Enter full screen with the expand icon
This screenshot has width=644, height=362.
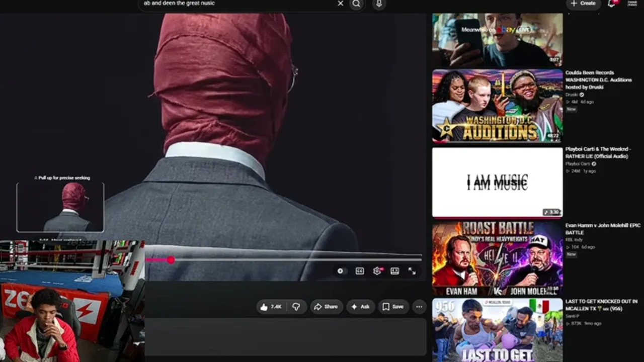412,271
